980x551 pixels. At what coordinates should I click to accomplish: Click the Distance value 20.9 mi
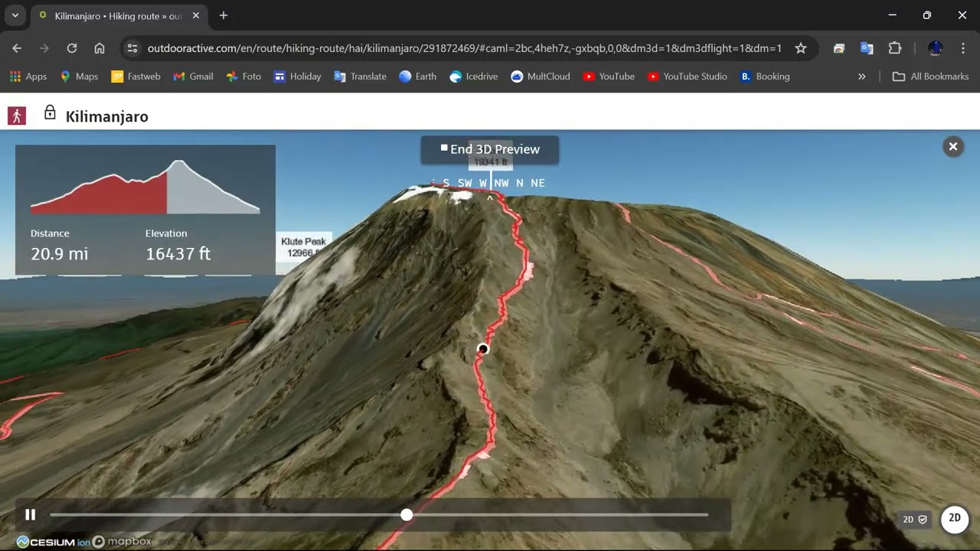pyautogui.click(x=59, y=253)
